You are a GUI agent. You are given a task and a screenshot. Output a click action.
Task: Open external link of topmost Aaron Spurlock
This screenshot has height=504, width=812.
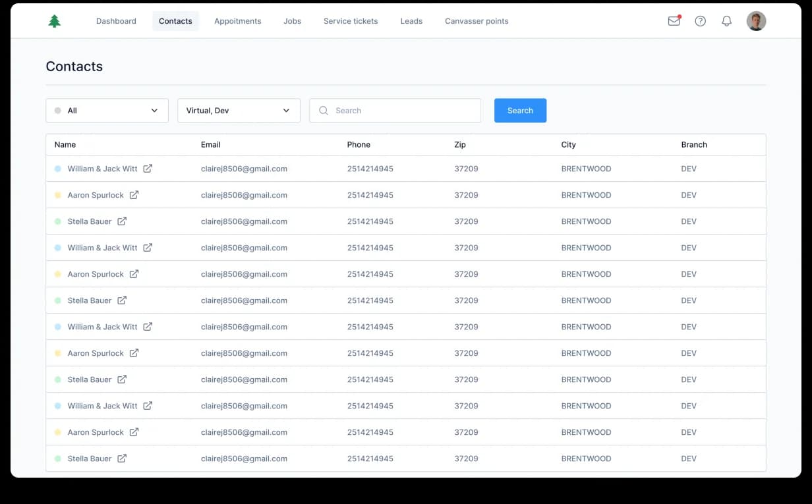(134, 195)
